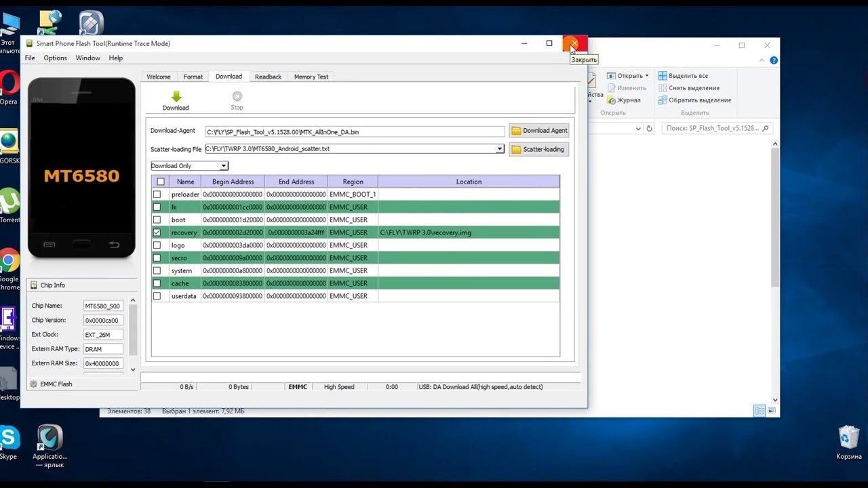
Task: Click the Explorer help question mark icon
Action: (774, 60)
